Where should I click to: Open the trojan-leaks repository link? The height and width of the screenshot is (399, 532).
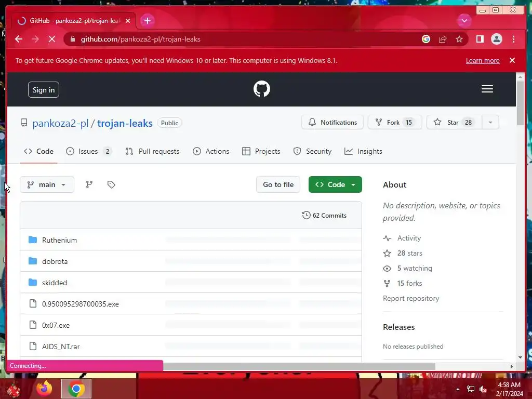[125, 123]
